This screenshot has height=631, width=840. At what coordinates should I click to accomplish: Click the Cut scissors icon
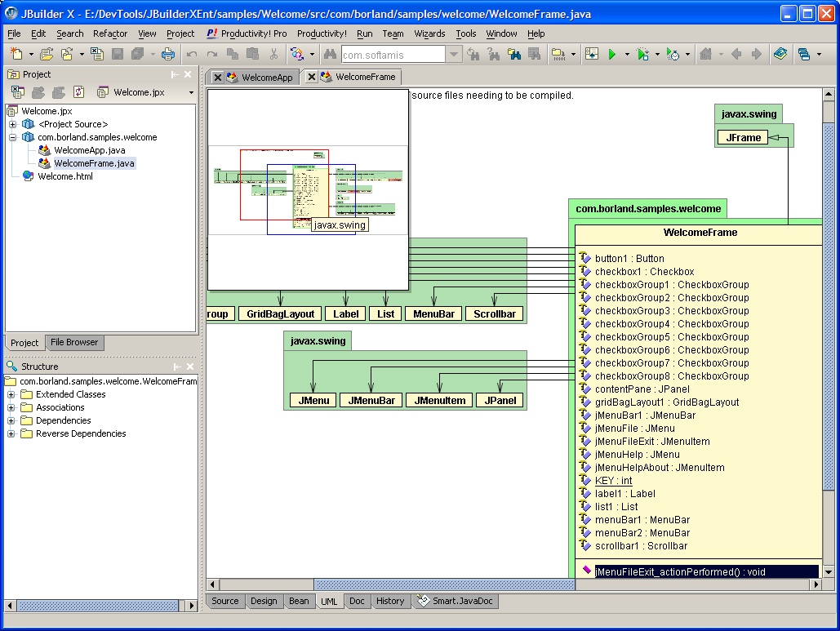273,54
